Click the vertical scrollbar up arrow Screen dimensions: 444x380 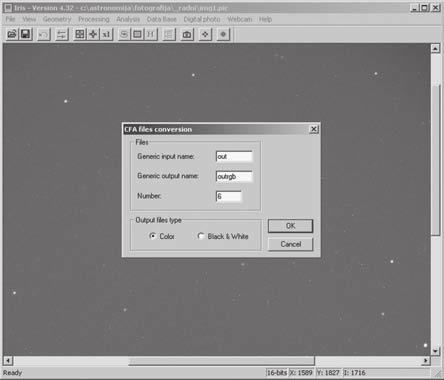pos(435,49)
